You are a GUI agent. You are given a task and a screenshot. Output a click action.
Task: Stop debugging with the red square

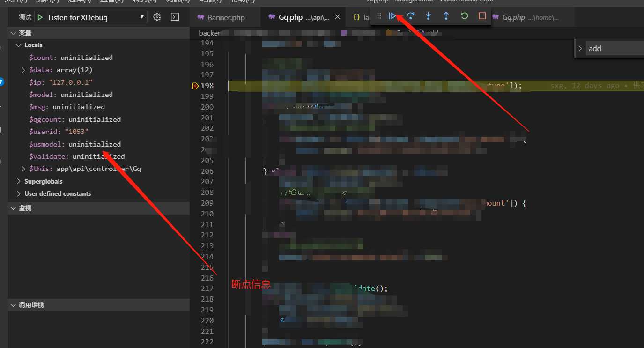pos(482,16)
